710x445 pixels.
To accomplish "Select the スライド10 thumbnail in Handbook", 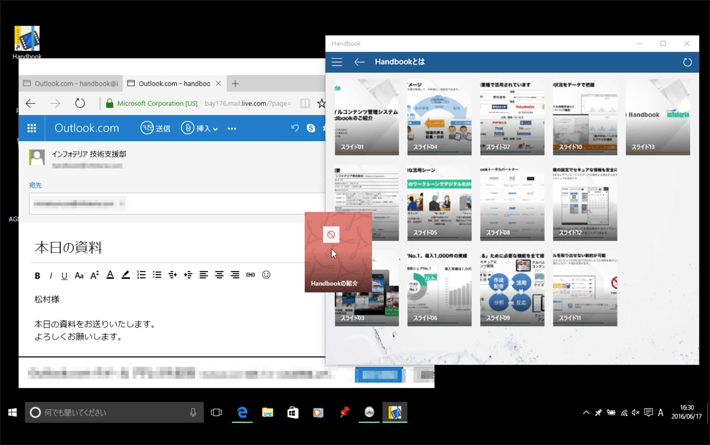I will click(x=585, y=117).
